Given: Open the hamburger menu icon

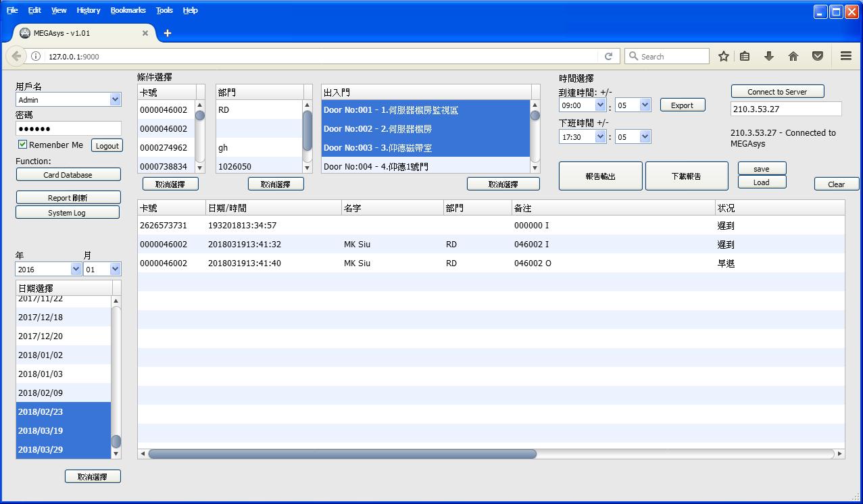Looking at the screenshot, I should pos(845,57).
